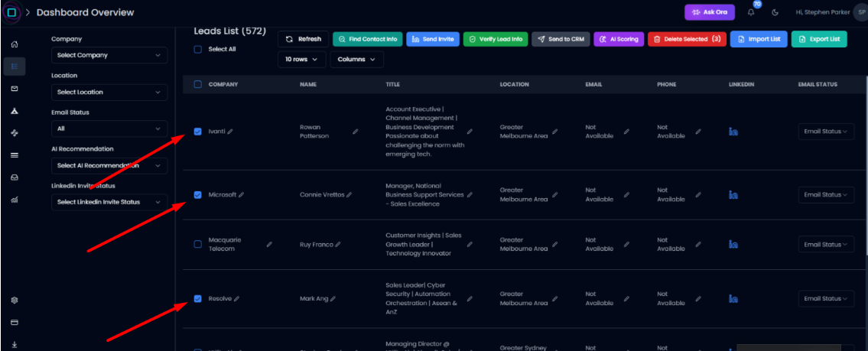Edit Connie Vrettos's name pencil icon
868x351 pixels.
(349, 195)
